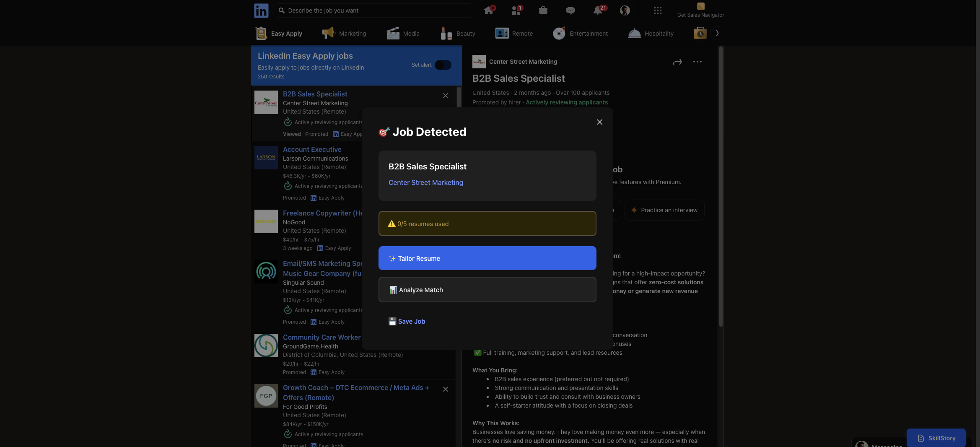The width and height of the screenshot is (980, 447).
Task: Select the Hospitality category tab
Action: point(651,34)
